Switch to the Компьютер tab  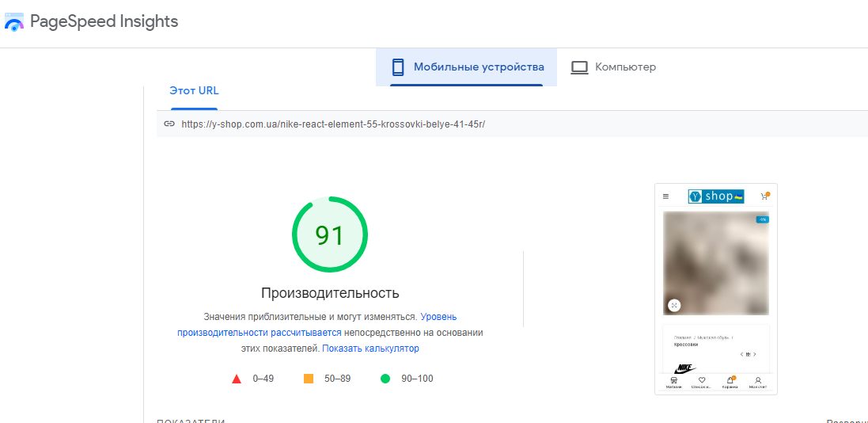[613, 67]
